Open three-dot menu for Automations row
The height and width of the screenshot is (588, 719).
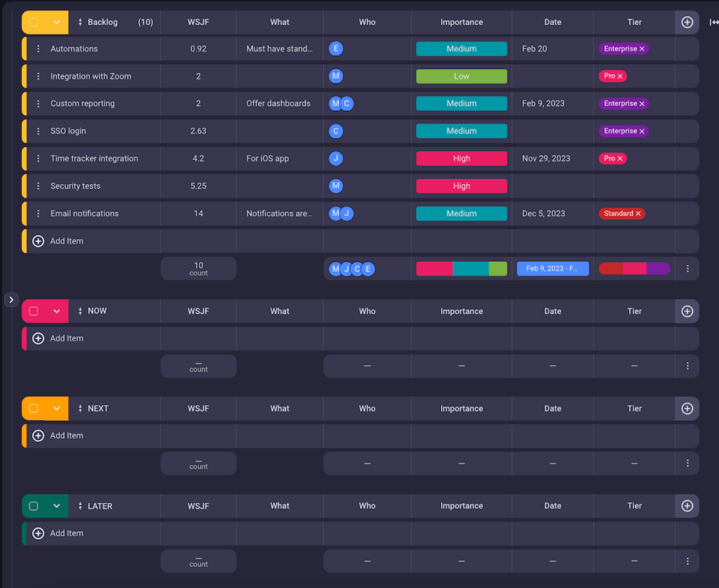tap(39, 49)
